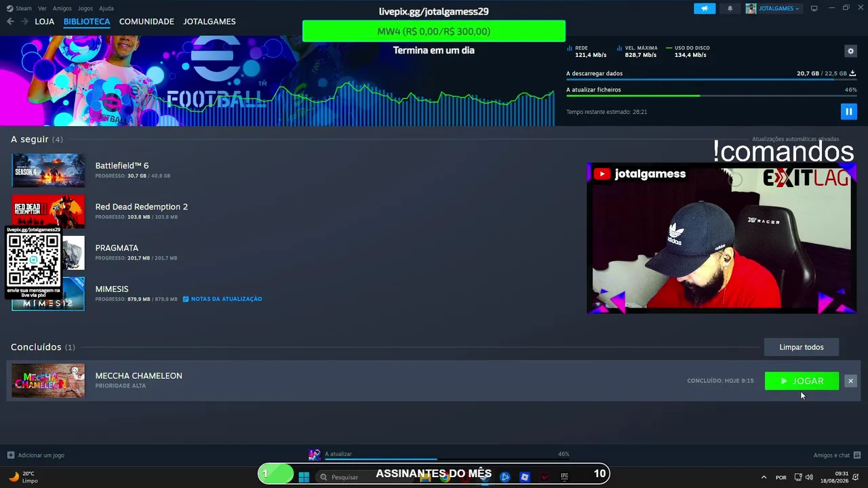Click 'Concluído: Hoje 9:15' status text

720,381
